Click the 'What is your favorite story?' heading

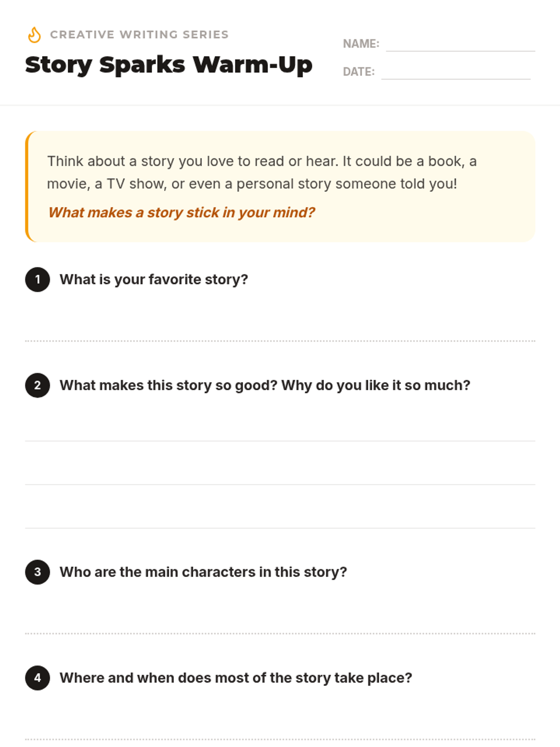pos(154,280)
